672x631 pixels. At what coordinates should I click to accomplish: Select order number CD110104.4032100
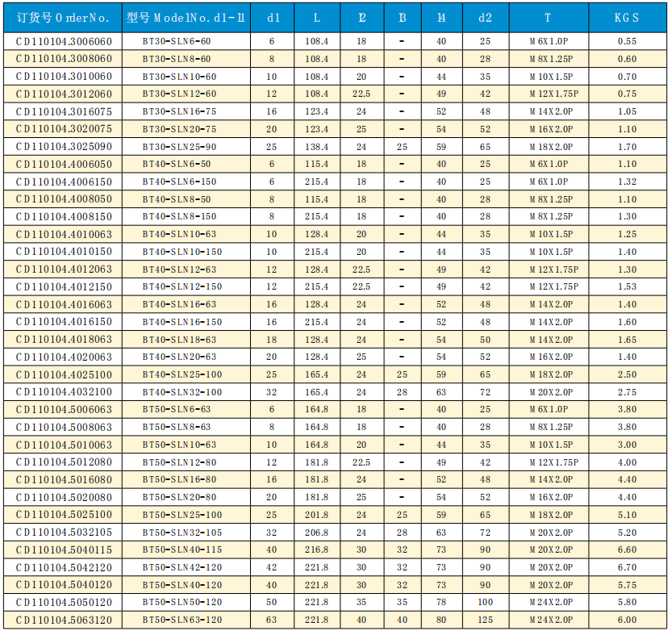pos(64,392)
